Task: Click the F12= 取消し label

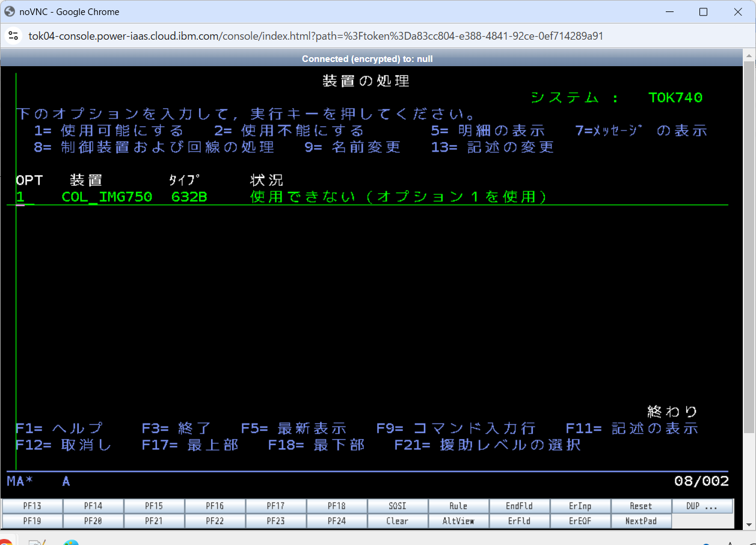Action: (x=64, y=445)
